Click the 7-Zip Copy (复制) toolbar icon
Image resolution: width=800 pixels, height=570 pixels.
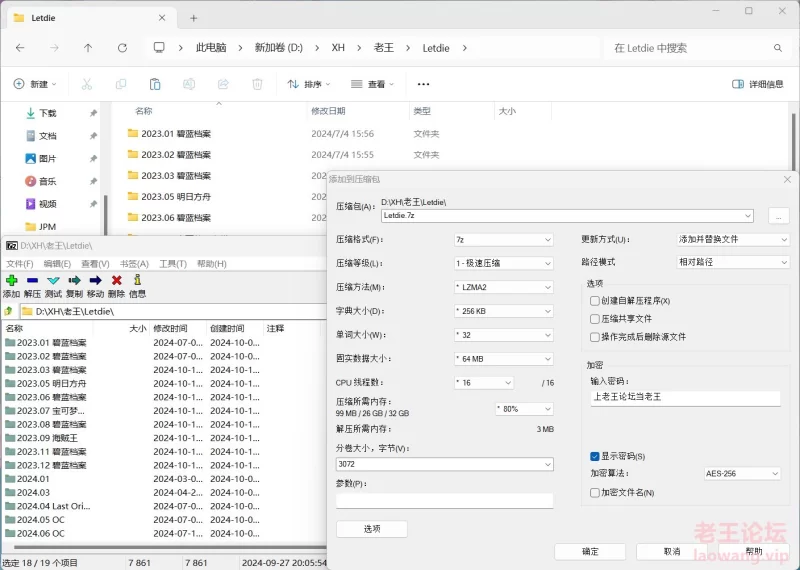[x=75, y=281]
